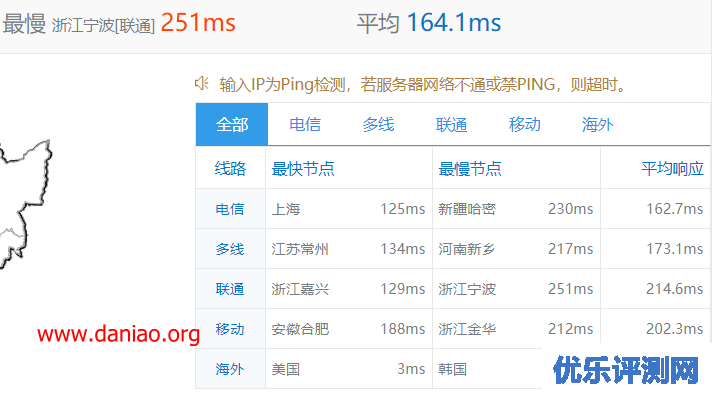Image resolution: width=712 pixels, height=397 pixels.
Task: Click the 162.7ms average value
Action: (675, 209)
